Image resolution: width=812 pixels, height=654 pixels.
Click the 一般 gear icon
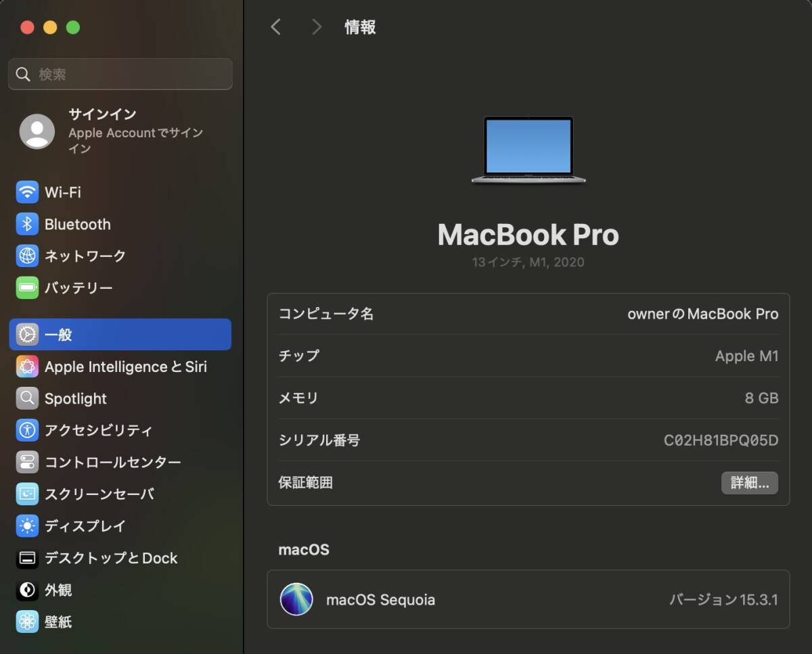27,334
